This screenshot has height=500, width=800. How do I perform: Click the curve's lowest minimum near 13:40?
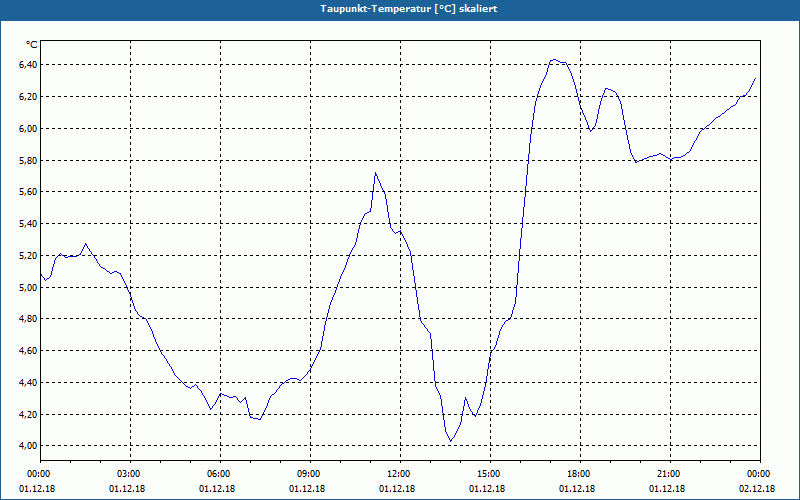pos(451,441)
